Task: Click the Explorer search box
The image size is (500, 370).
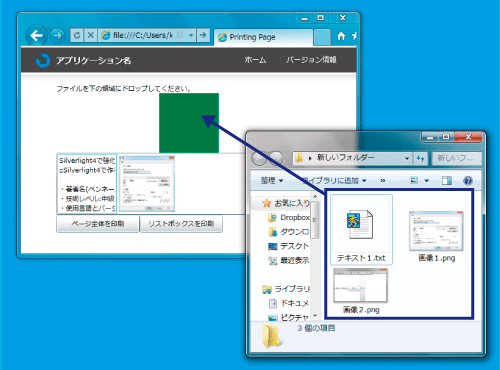Action: [457, 158]
